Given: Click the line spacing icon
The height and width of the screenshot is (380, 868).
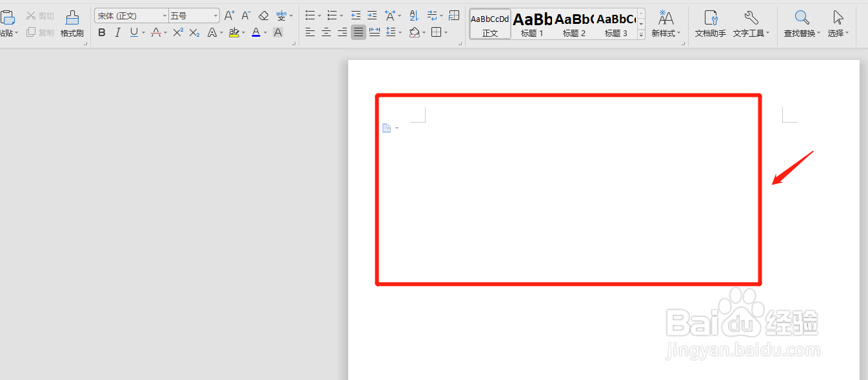Looking at the screenshot, I should [390, 32].
